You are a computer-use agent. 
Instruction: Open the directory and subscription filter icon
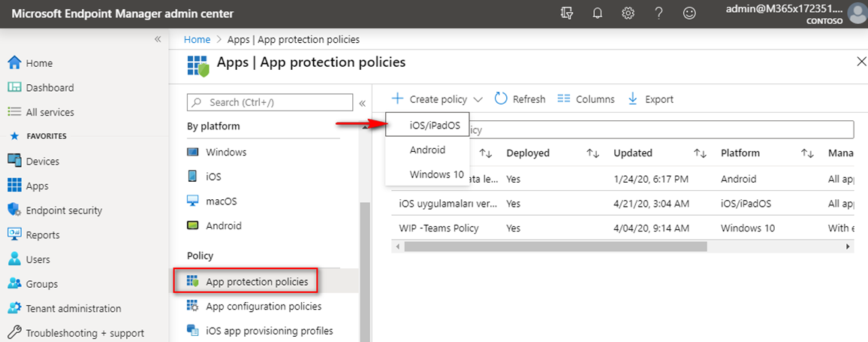pos(566,14)
